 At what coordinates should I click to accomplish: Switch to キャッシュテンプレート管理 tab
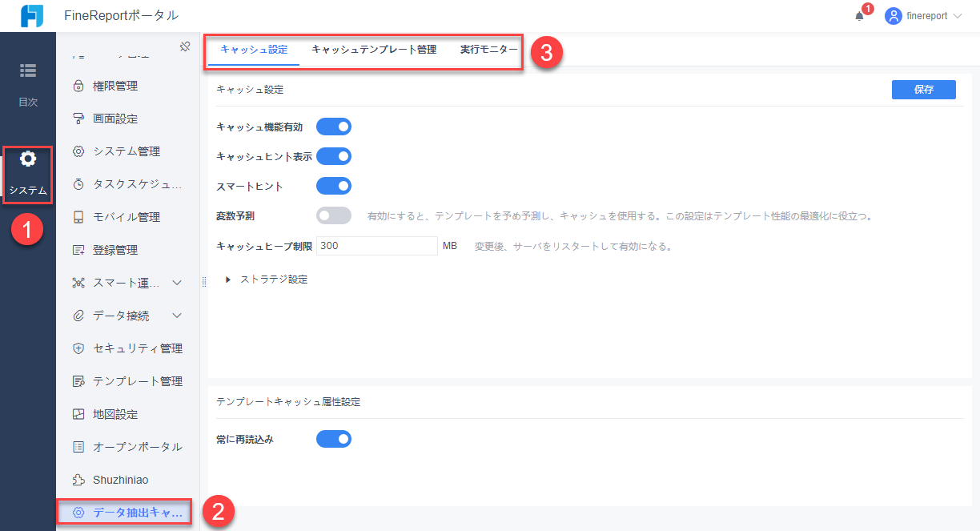pyautogui.click(x=374, y=50)
